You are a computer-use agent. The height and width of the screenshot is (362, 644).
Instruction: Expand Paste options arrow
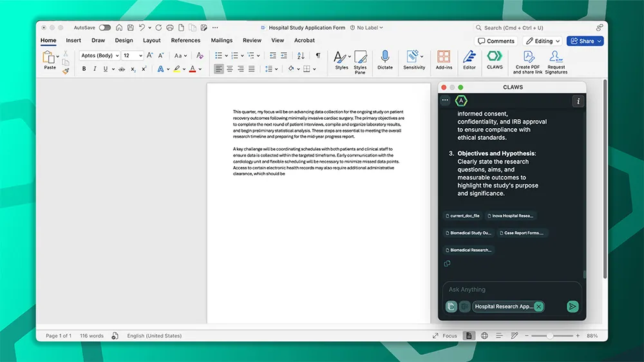(x=57, y=56)
